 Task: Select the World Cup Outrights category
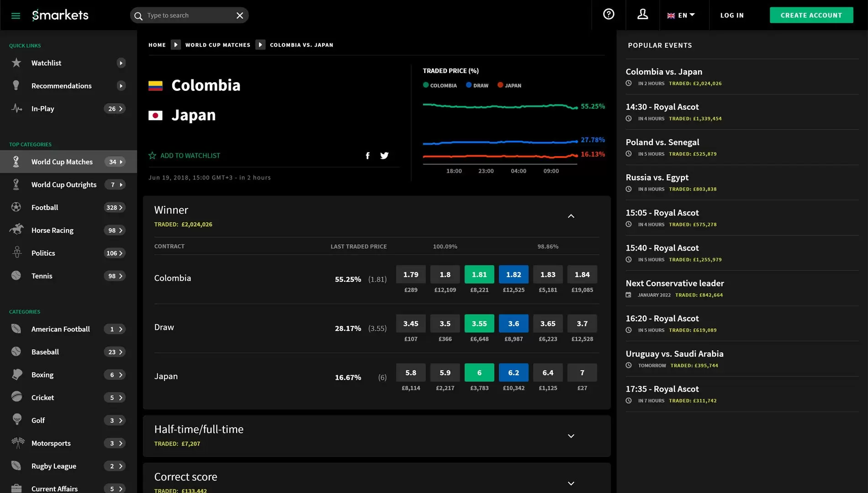pyautogui.click(x=69, y=184)
